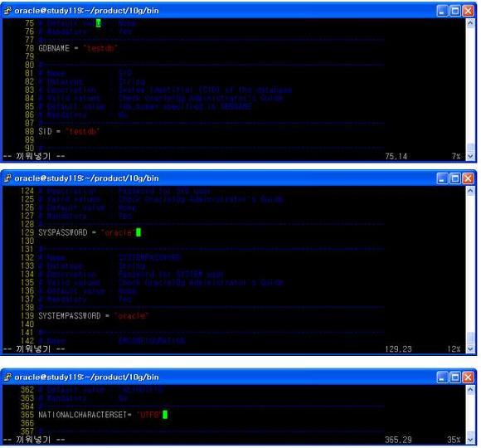Click 35% indicator in bottom window
481x448 pixels.
[454, 440]
